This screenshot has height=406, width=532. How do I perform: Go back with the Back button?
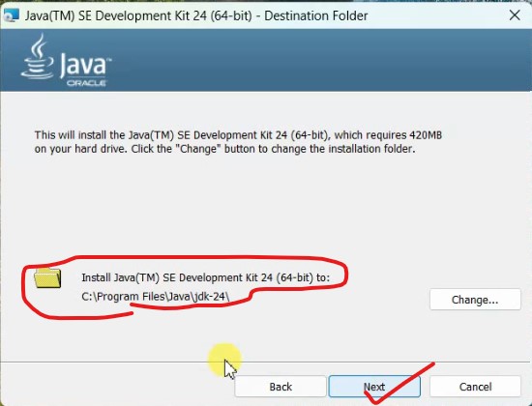[x=281, y=387]
